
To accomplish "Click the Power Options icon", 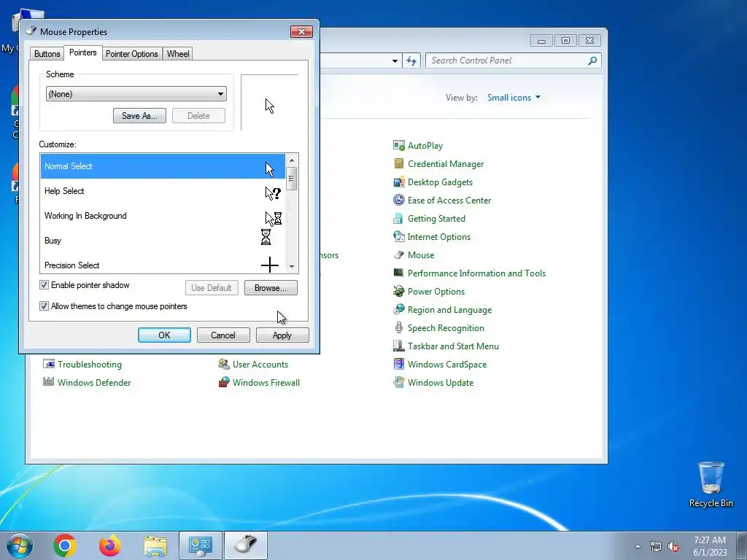I will click(x=399, y=292).
